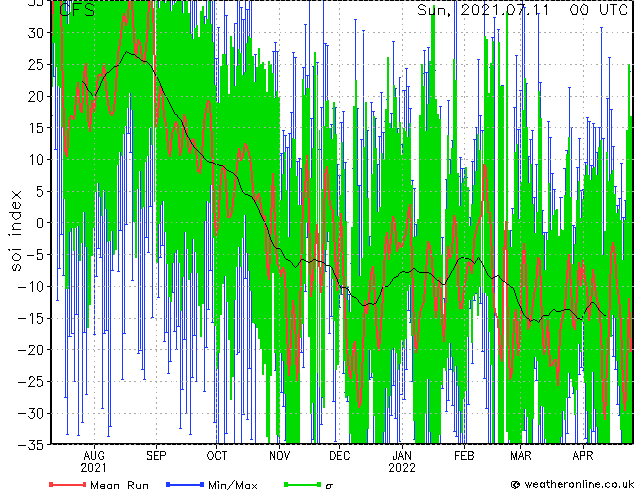Click the y-axis value 10

click(35, 160)
